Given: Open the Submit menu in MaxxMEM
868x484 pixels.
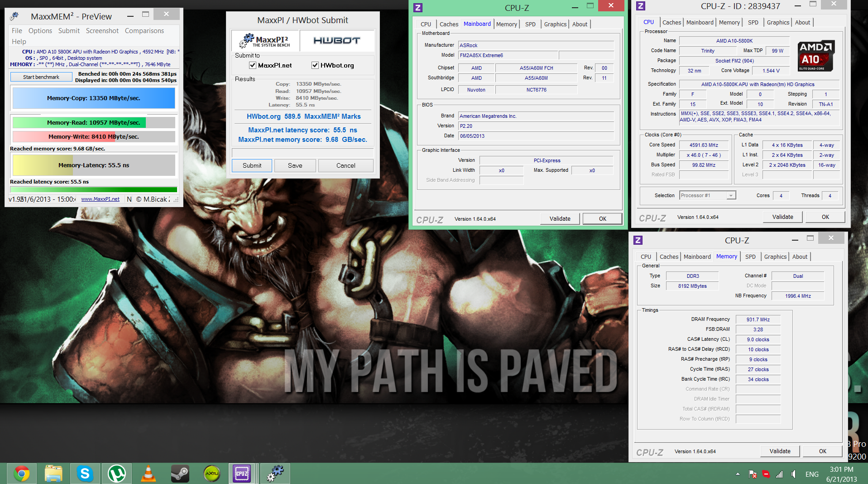Looking at the screenshot, I should (x=69, y=31).
